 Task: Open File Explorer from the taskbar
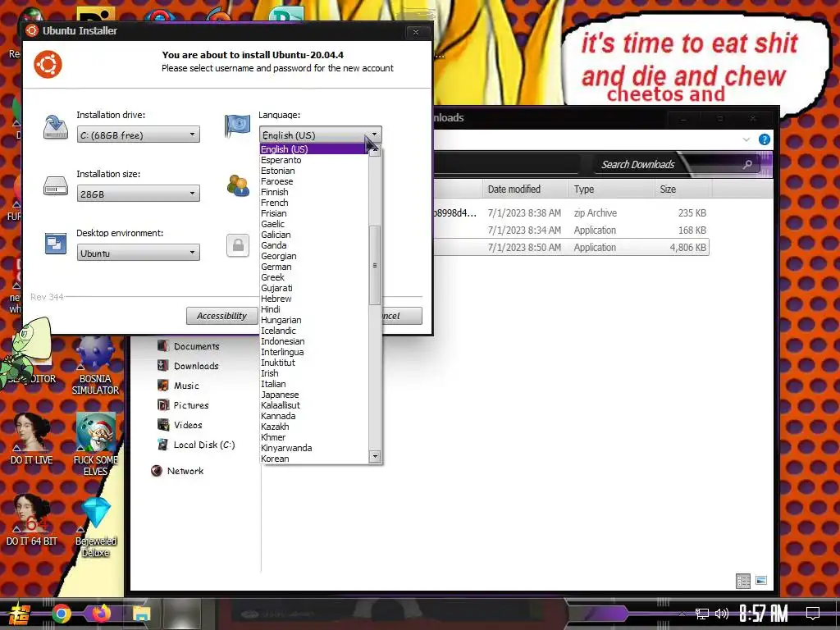[141, 614]
